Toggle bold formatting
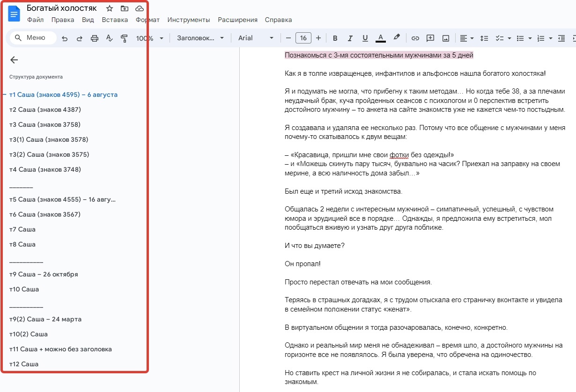Image resolution: width=576 pixels, height=392 pixels. click(335, 38)
